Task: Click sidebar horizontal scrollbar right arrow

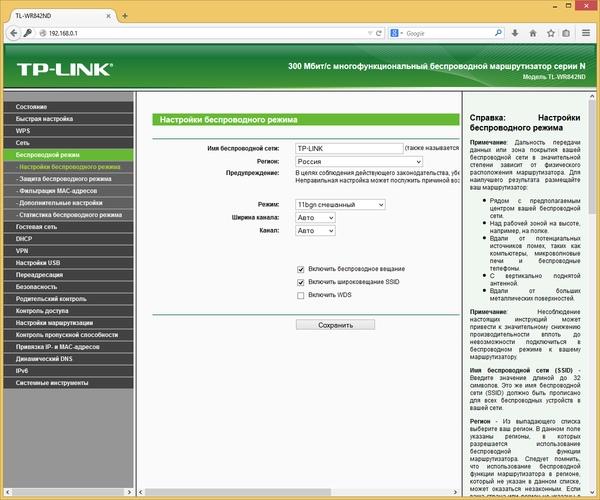Action: 129,492
